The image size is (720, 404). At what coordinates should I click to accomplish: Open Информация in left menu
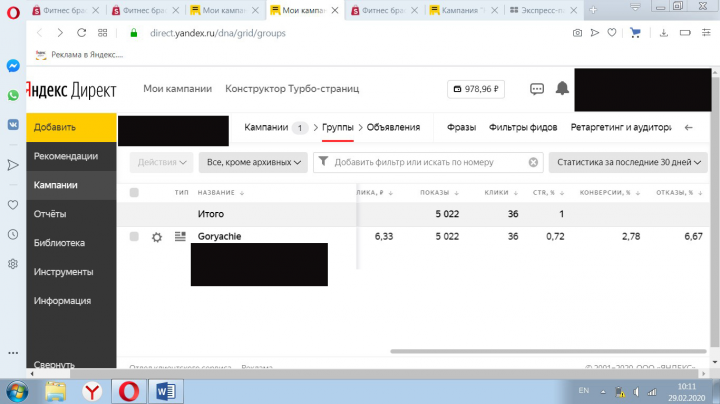point(71,301)
